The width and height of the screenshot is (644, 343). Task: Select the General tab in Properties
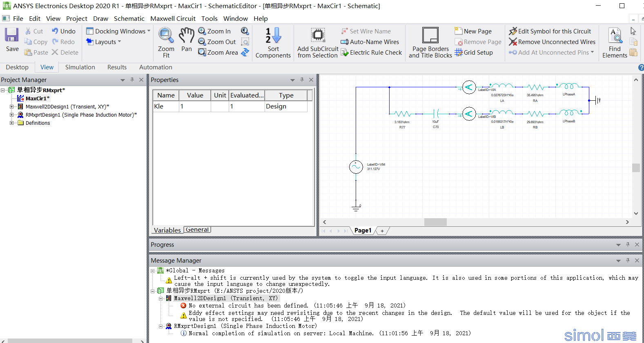[x=197, y=230]
